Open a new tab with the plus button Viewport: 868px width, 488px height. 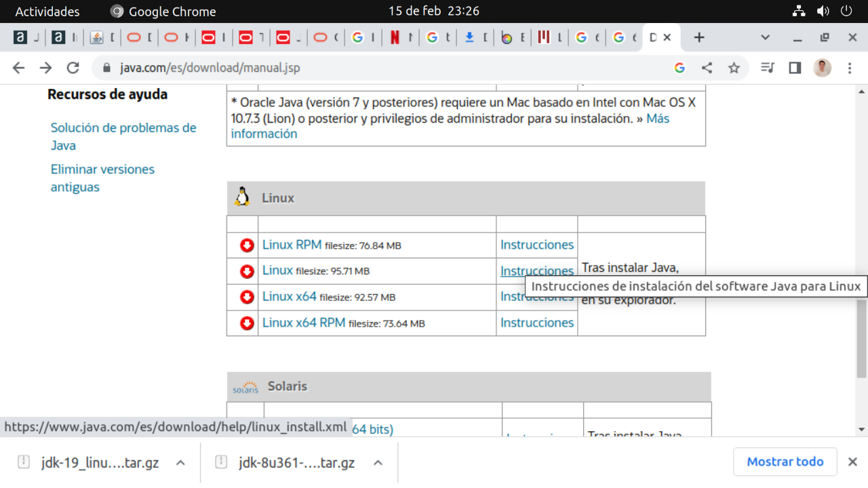click(x=699, y=37)
